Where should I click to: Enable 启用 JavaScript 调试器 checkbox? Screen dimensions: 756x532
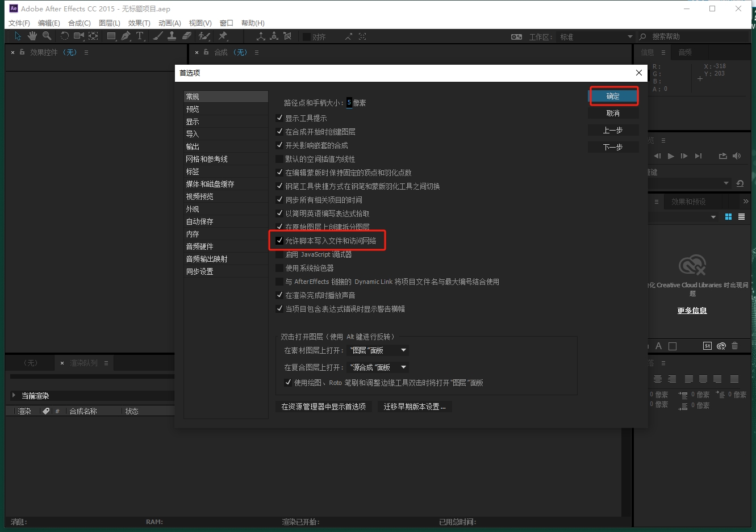(279, 254)
